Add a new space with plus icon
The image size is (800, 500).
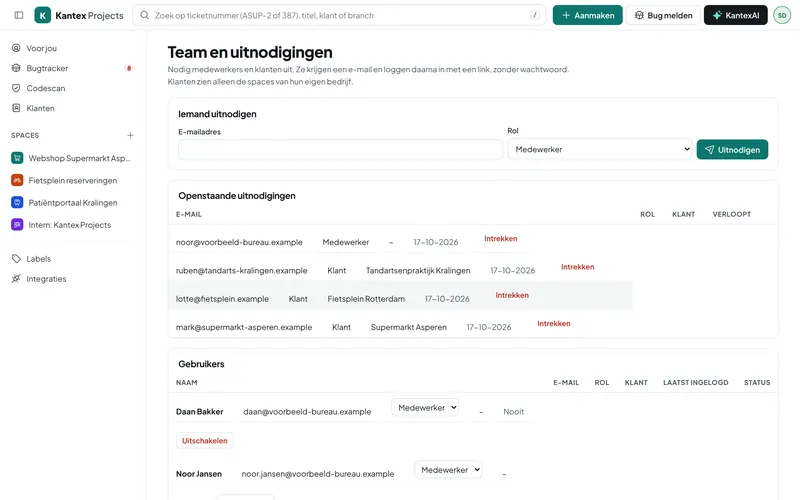coord(131,135)
